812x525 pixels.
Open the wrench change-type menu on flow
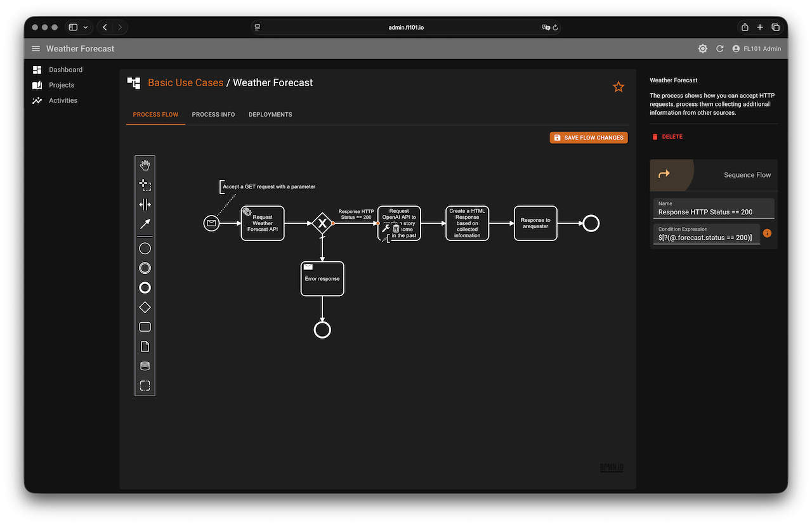386,228
